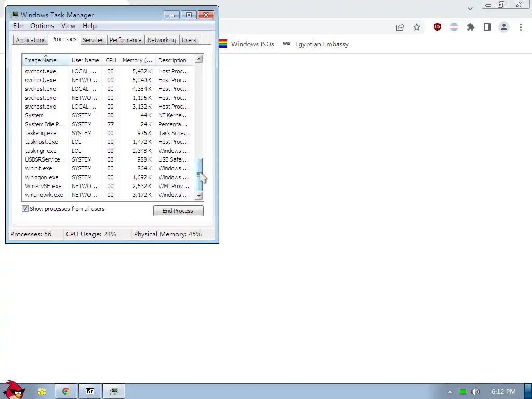Select the System Idle Process row
This screenshot has height=399, width=532.
108,124
